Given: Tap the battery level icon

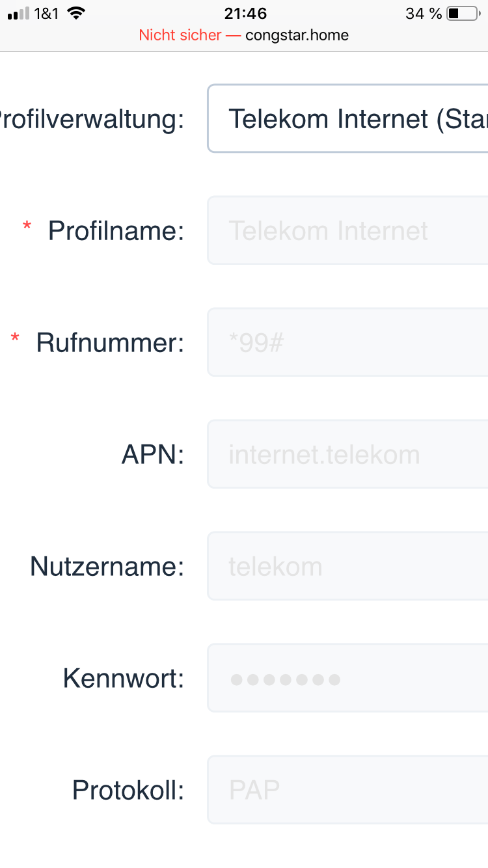Looking at the screenshot, I should tap(463, 14).
